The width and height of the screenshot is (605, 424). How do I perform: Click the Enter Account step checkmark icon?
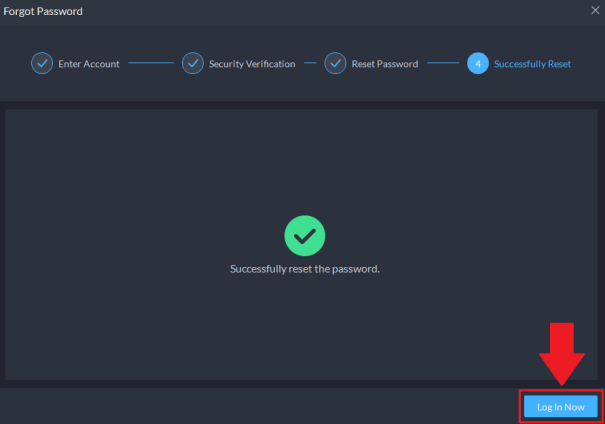pos(42,64)
